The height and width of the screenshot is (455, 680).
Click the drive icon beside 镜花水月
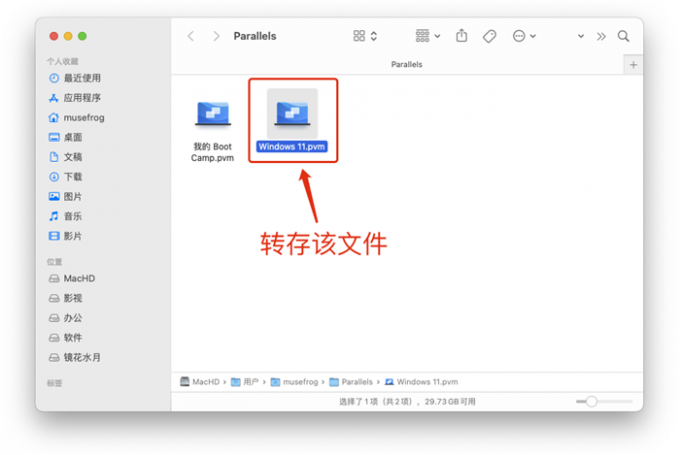coord(54,357)
